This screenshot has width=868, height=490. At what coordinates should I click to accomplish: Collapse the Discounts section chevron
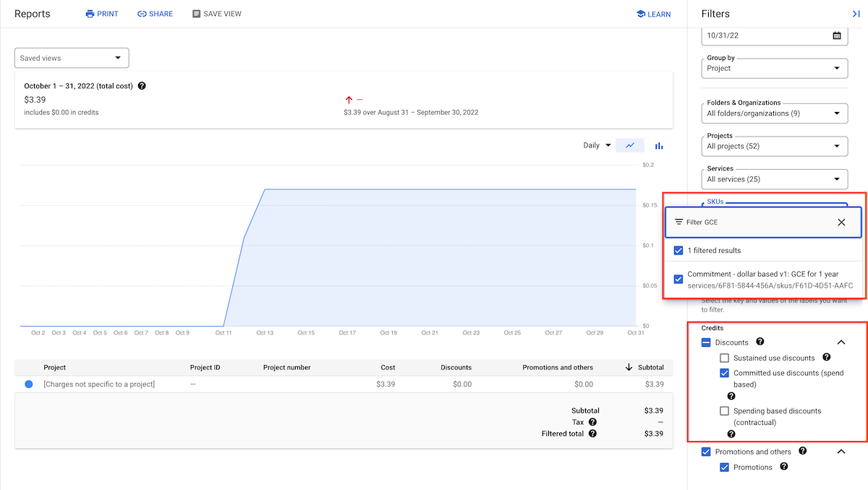[x=841, y=342]
